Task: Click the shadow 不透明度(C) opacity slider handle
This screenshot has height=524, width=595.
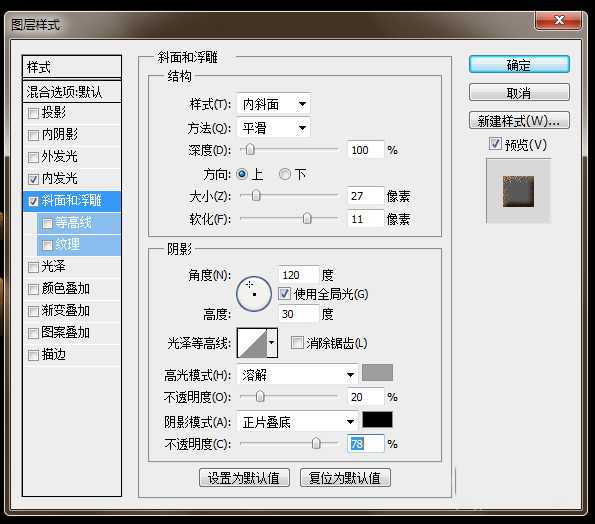Action: (316, 444)
